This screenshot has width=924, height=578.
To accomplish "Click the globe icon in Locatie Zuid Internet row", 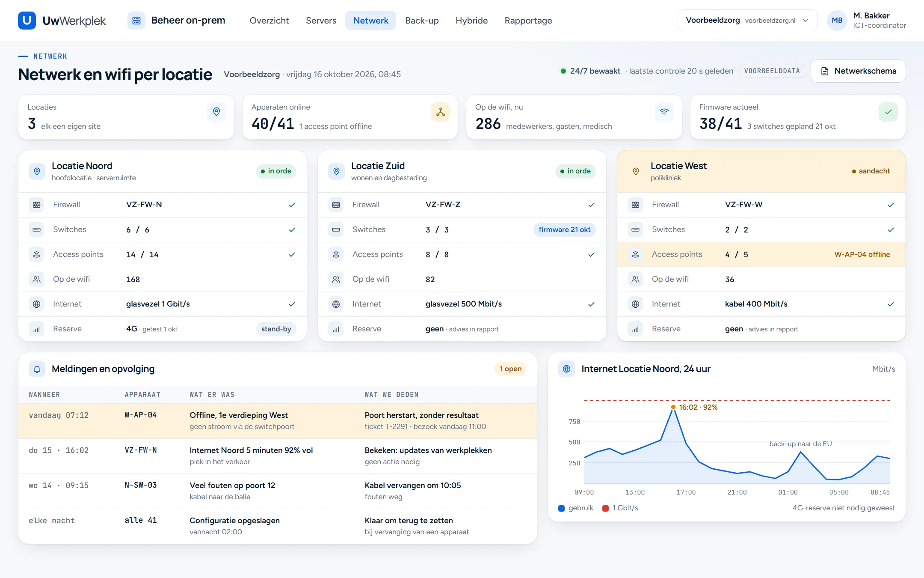I will pos(336,304).
